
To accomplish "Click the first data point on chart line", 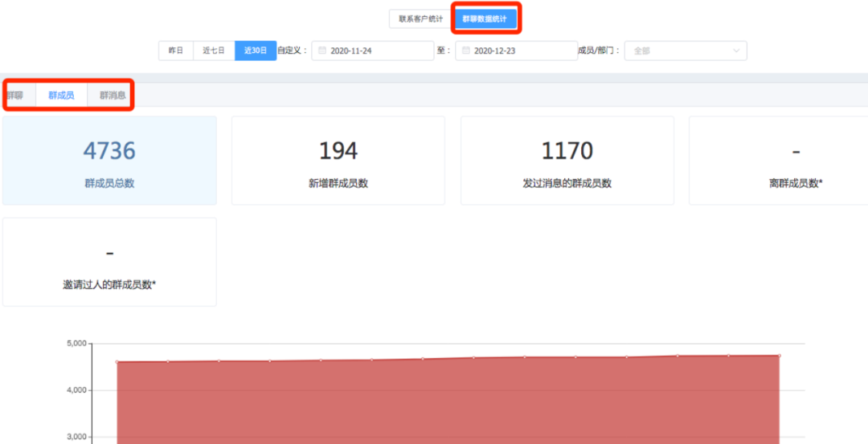I will [117, 362].
